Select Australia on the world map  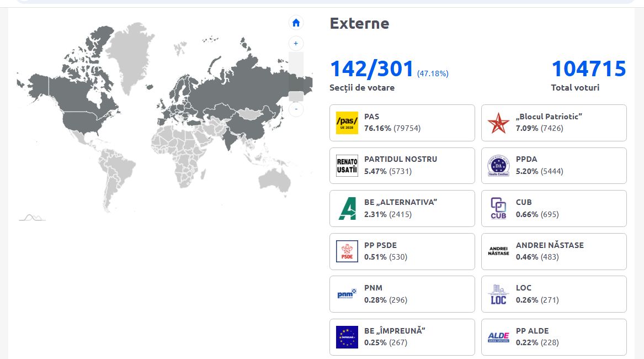coord(275,180)
